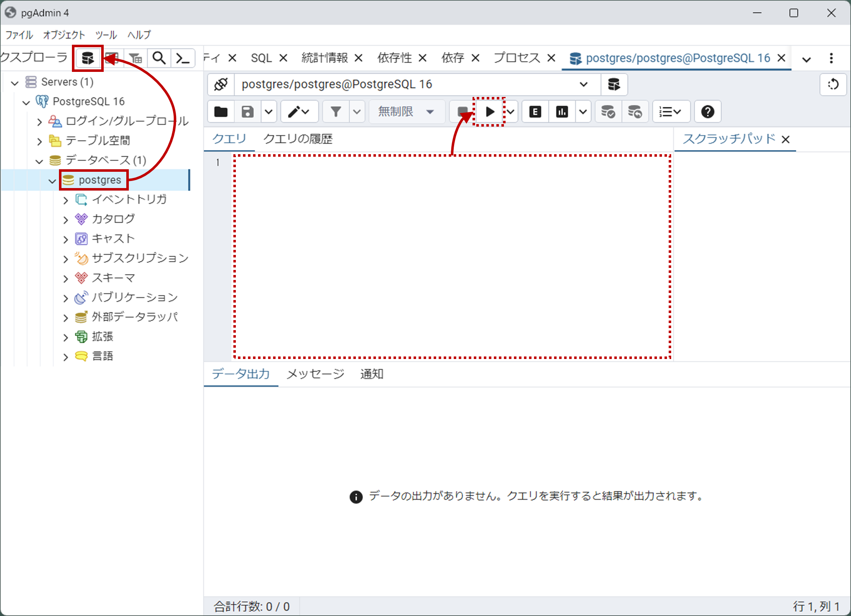Open the オブジェクト menu

click(64, 35)
